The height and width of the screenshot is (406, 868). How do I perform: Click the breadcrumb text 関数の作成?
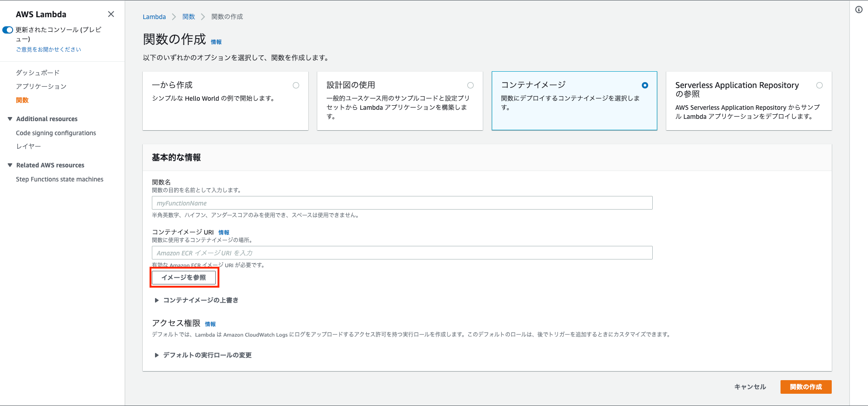(227, 17)
